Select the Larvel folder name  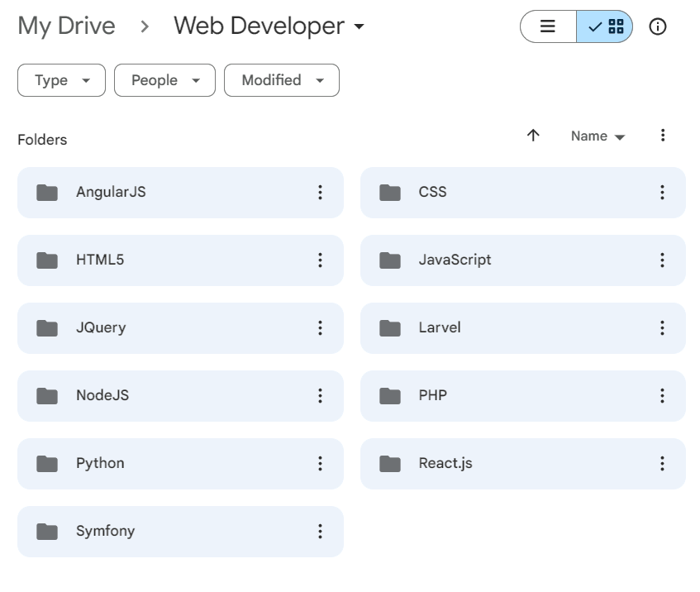pos(440,327)
